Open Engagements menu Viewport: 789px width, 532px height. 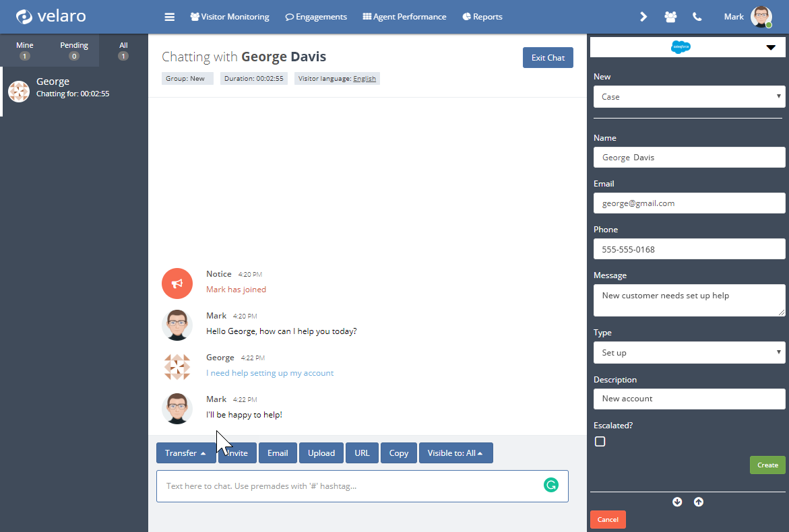pyautogui.click(x=316, y=17)
